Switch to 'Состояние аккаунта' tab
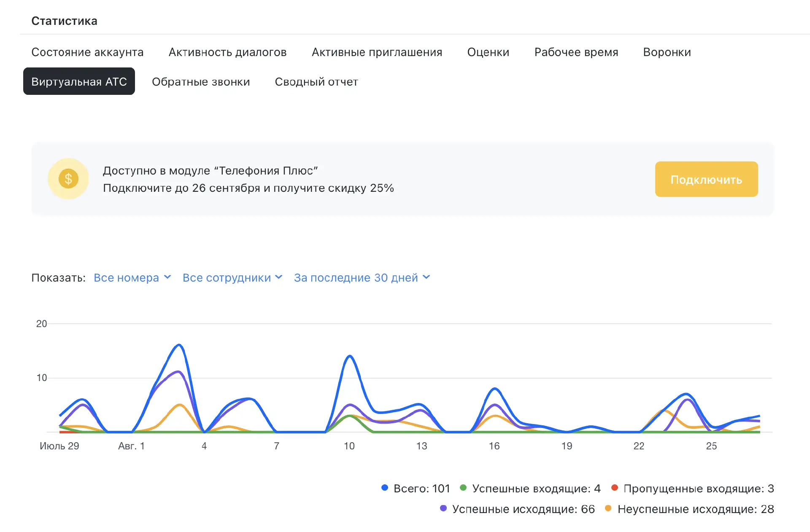810x532 pixels. [87, 52]
